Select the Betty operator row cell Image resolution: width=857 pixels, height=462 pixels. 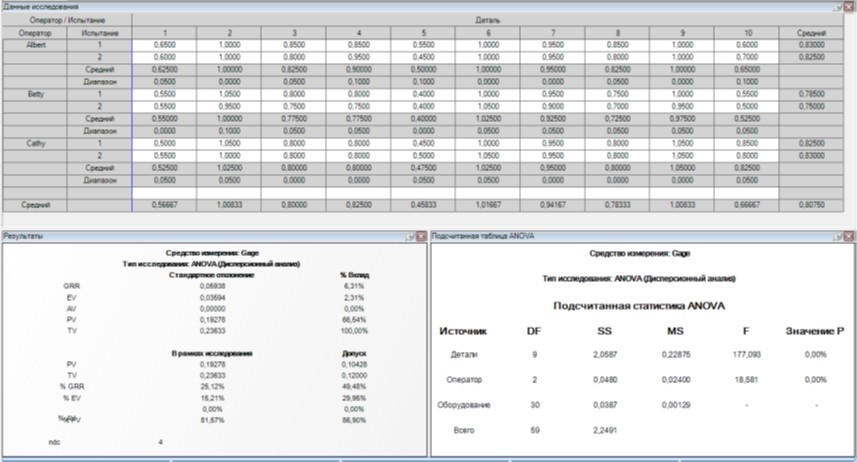[33, 93]
